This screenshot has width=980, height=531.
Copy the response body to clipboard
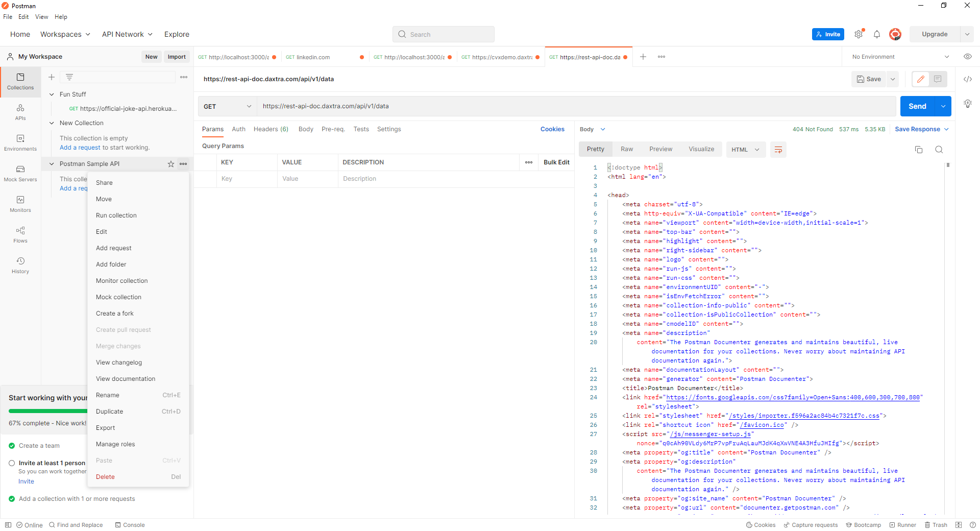coord(918,150)
